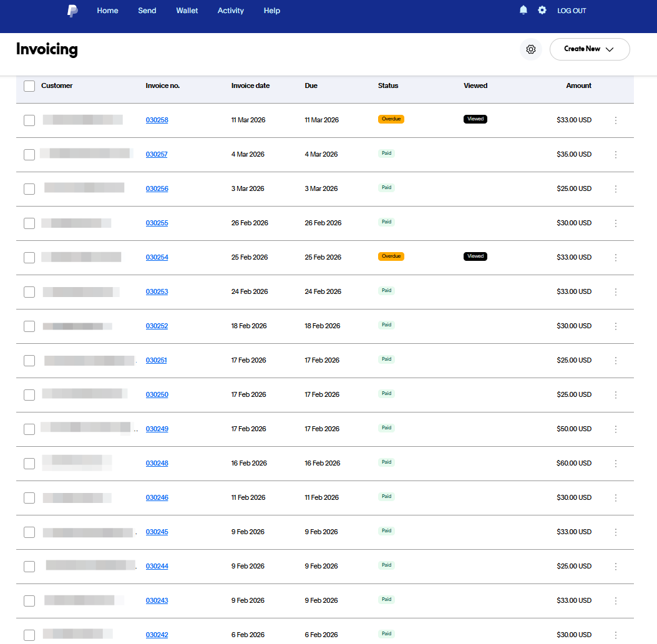
Task: Open the notifications bell
Action: 523,10
